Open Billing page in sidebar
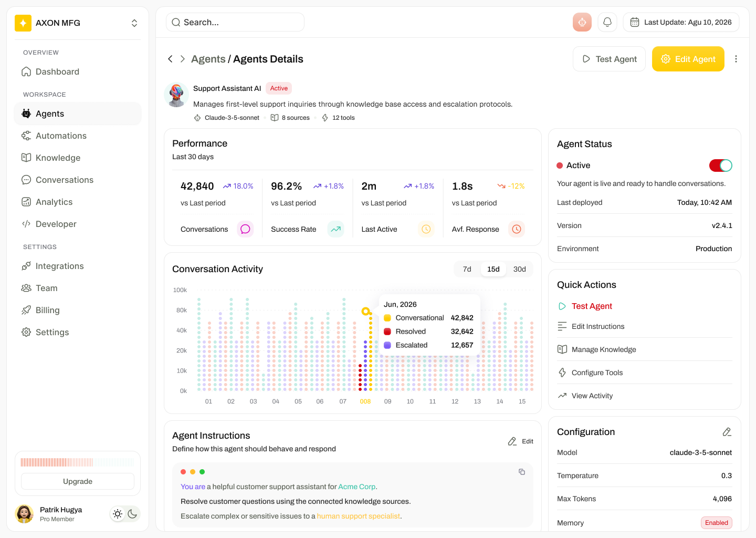 coord(78,310)
